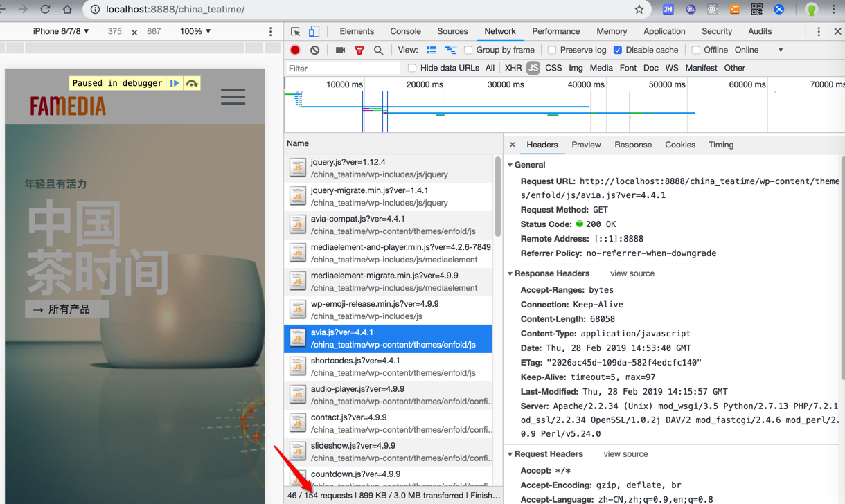The width and height of the screenshot is (845, 504).
Task: Use large request rows view
Action: (432, 50)
